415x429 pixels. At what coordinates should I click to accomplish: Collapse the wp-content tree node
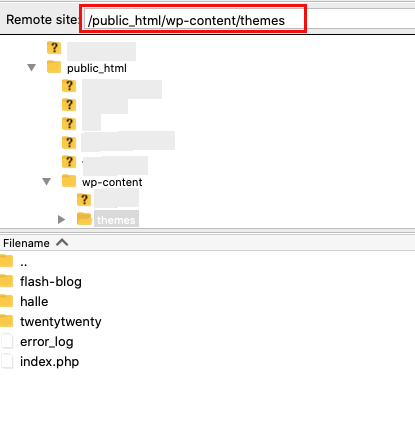pos(47,182)
